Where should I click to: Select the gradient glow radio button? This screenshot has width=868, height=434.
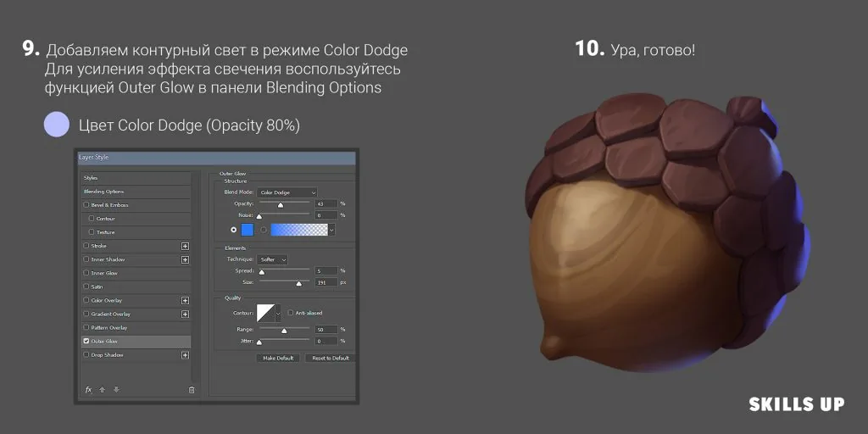(x=264, y=230)
